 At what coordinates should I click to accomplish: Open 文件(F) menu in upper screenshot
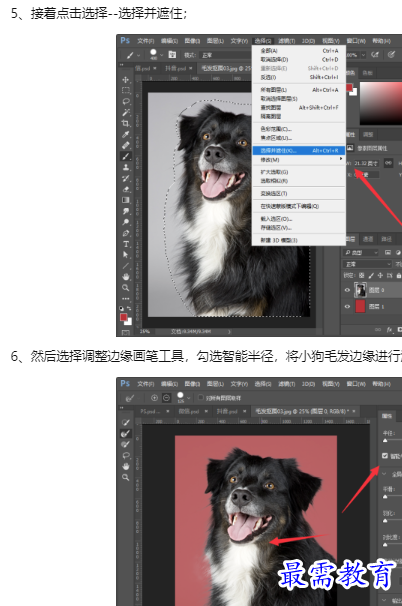(x=145, y=41)
